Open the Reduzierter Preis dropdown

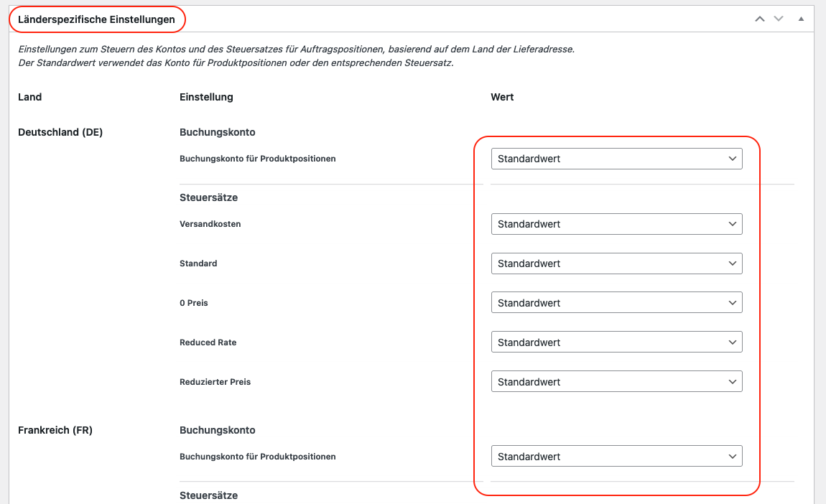tap(616, 381)
